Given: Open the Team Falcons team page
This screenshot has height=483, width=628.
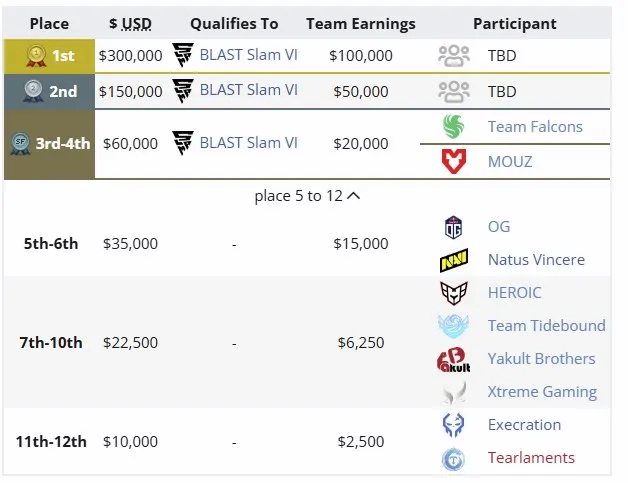Looking at the screenshot, I should click(x=535, y=127).
